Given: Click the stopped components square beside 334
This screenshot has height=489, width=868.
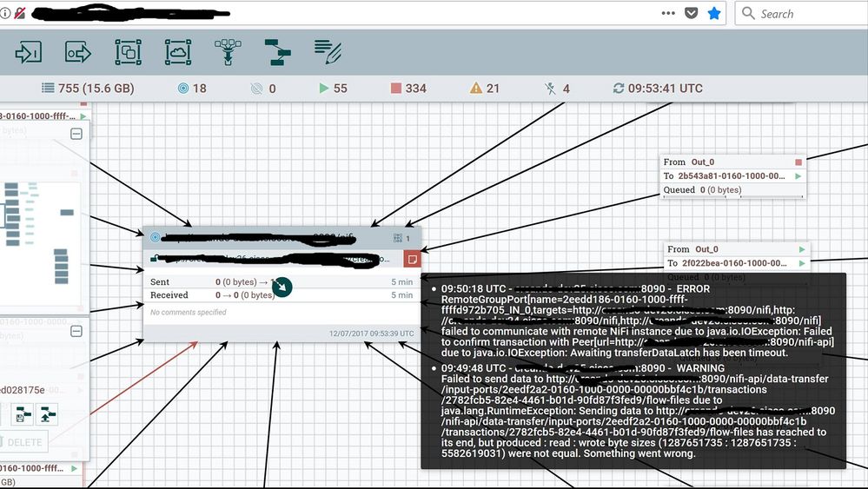Looking at the screenshot, I should pos(396,88).
